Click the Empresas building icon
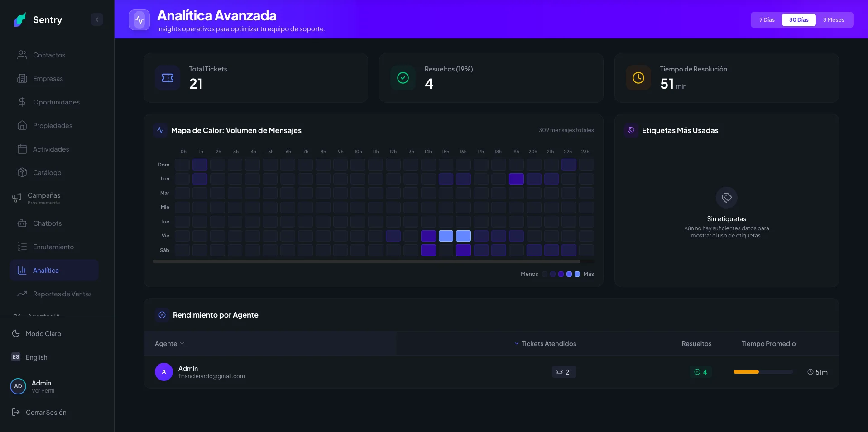The height and width of the screenshot is (432, 868). [22, 78]
